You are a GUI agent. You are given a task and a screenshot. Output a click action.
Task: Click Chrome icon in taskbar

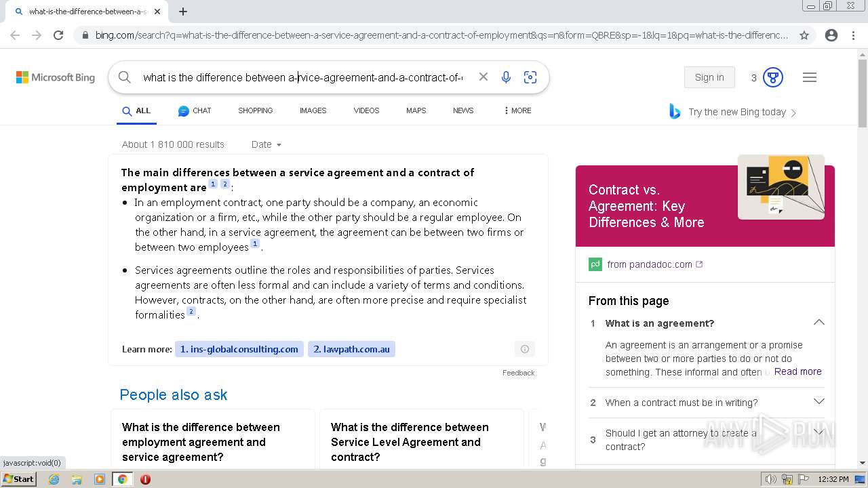coord(123,479)
